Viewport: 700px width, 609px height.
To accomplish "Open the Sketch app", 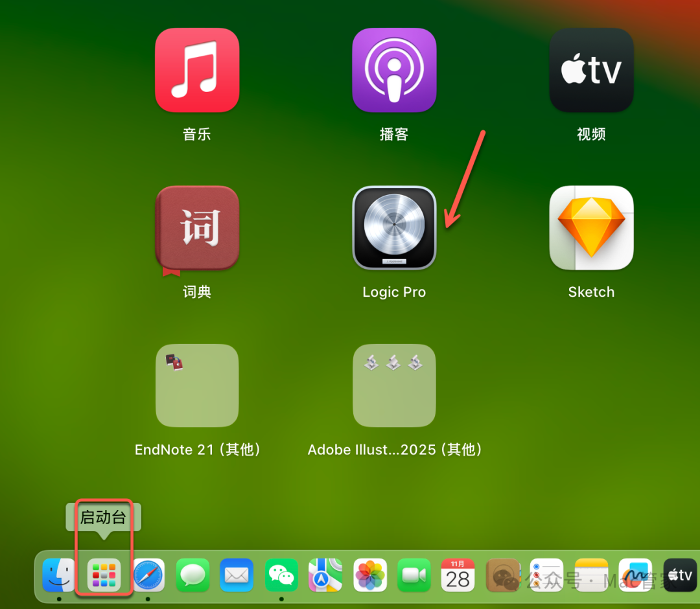I will click(x=591, y=228).
